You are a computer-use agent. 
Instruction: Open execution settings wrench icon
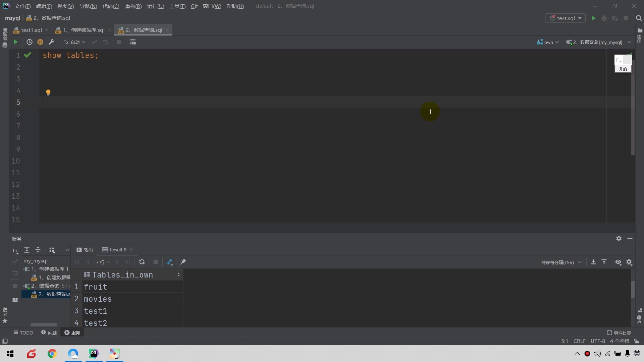pyautogui.click(x=52, y=42)
